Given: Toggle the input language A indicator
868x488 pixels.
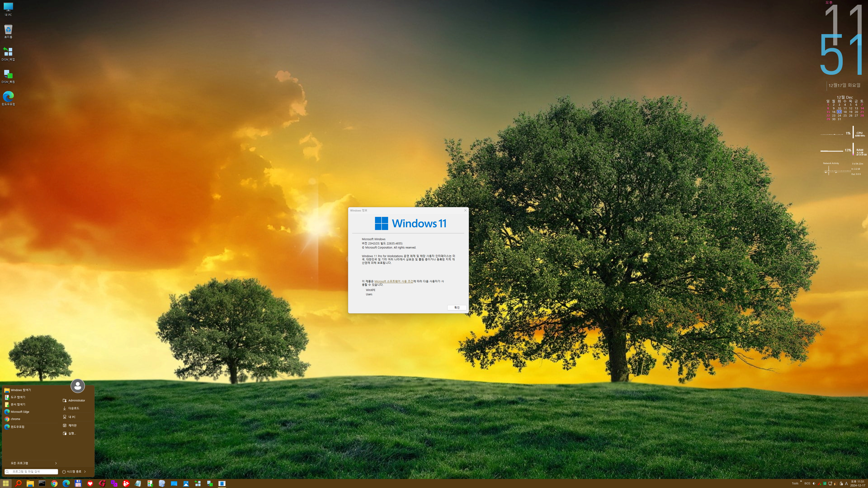Looking at the screenshot, I should [847, 484].
